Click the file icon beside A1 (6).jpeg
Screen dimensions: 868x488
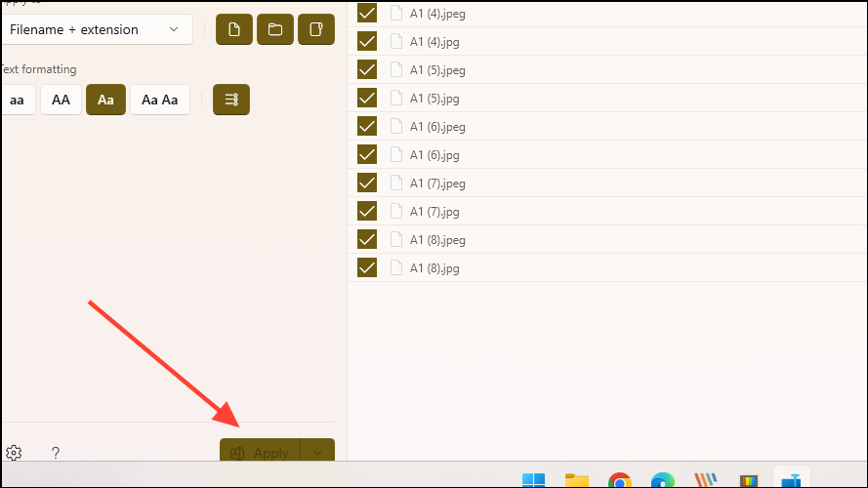(396, 126)
